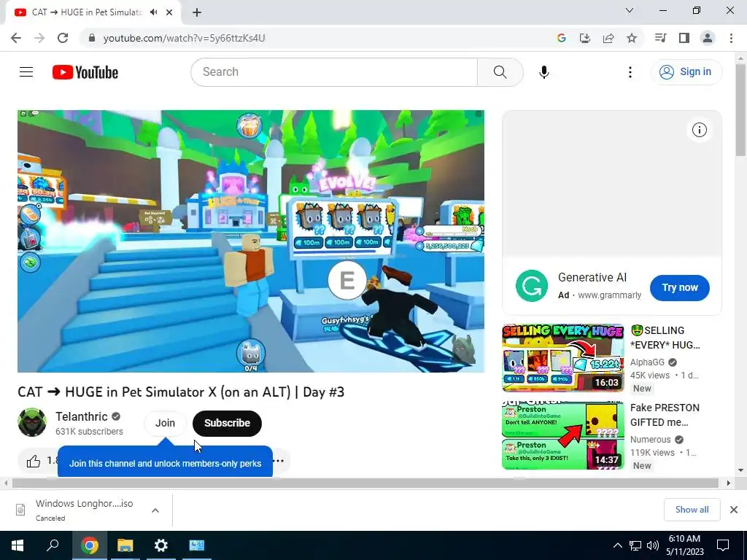Open Windows taskbar search
This screenshot has height=560, width=747.
[53, 545]
